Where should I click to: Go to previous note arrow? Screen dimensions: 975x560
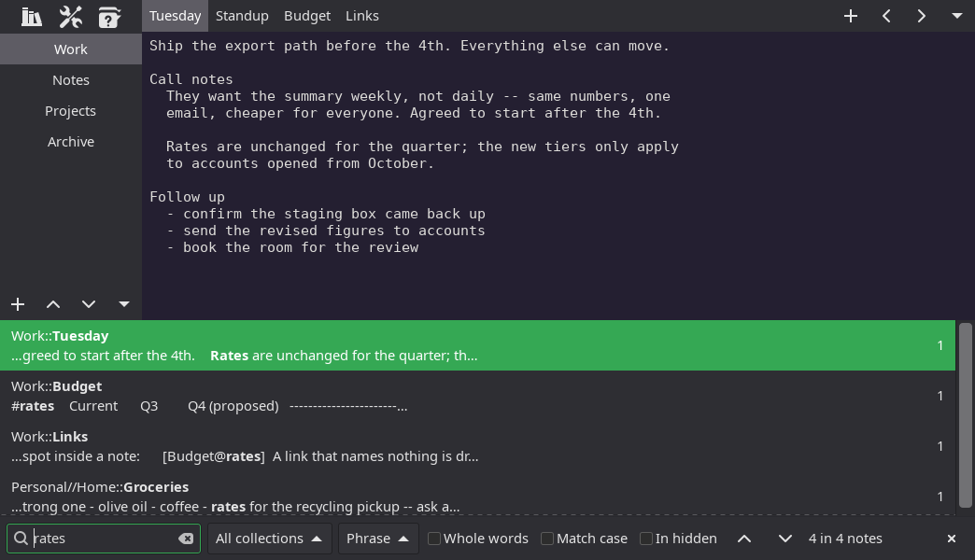886,16
